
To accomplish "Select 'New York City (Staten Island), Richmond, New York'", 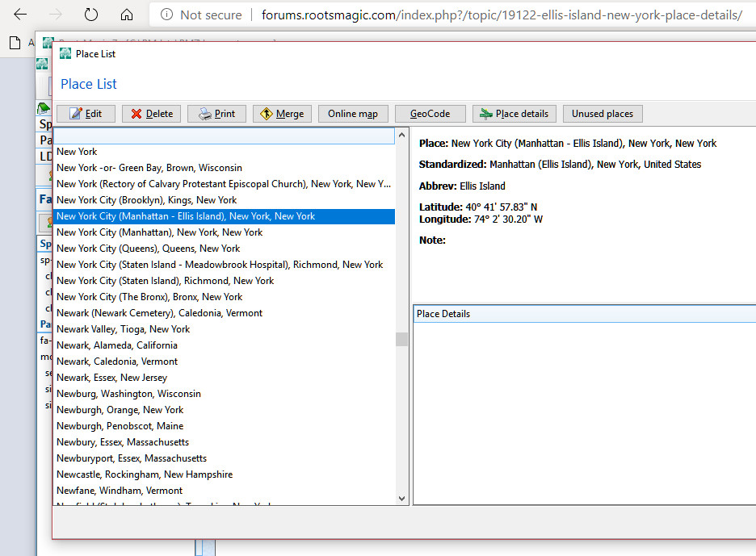I will (224, 281).
